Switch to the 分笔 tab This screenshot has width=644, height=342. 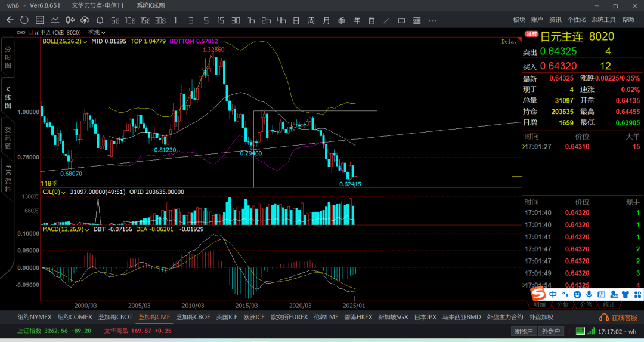tap(586, 304)
